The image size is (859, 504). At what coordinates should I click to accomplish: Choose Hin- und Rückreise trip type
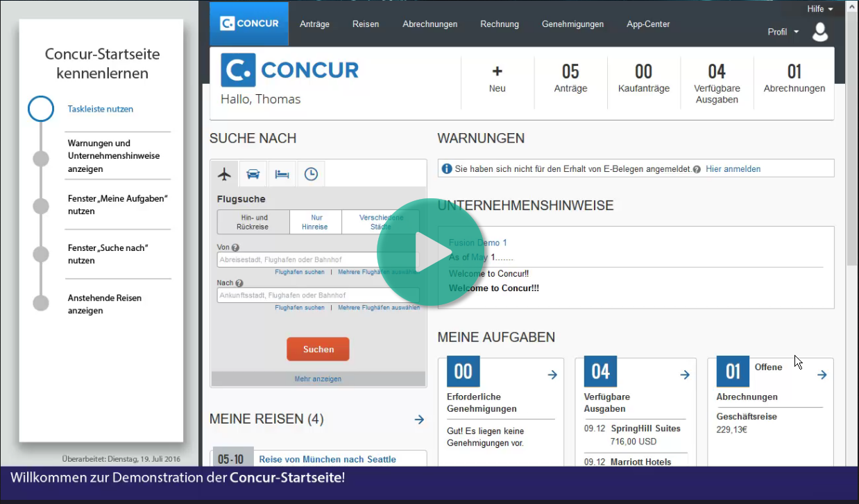[253, 222]
